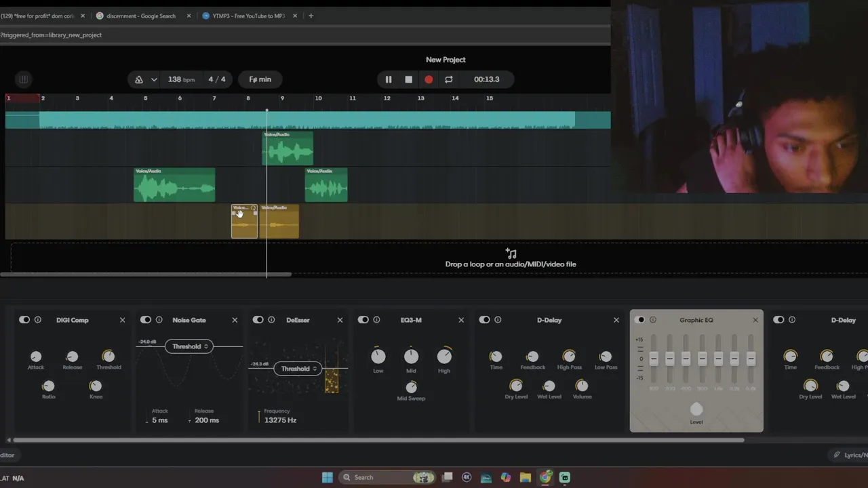Click the add-track music note icon
868x488 pixels.
point(511,253)
